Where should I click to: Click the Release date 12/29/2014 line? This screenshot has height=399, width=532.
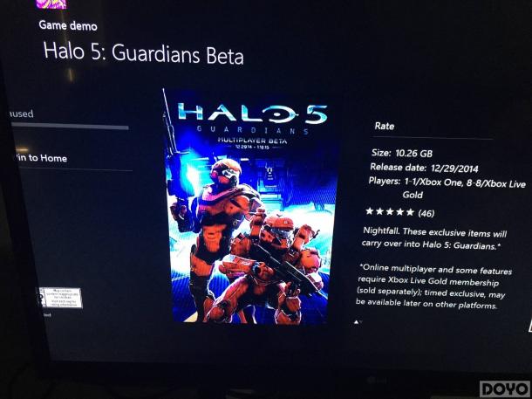coord(424,168)
